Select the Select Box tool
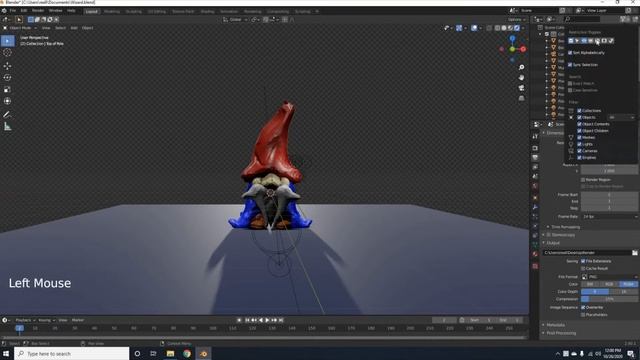The height and width of the screenshot is (360, 640). [7, 41]
